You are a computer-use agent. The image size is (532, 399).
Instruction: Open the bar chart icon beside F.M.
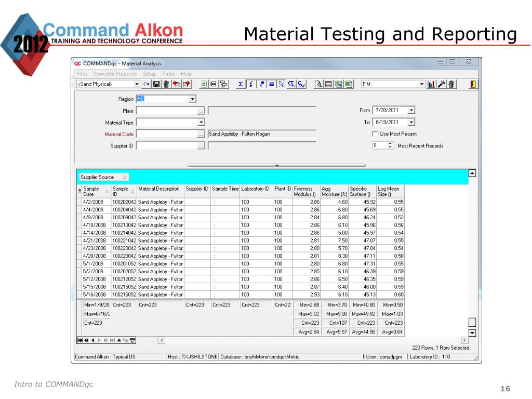click(x=431, y=84)
